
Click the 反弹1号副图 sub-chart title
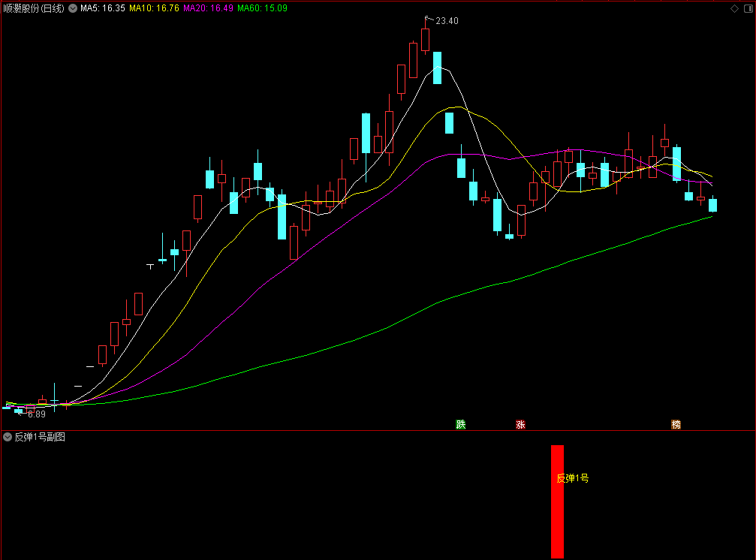point(40,437)
